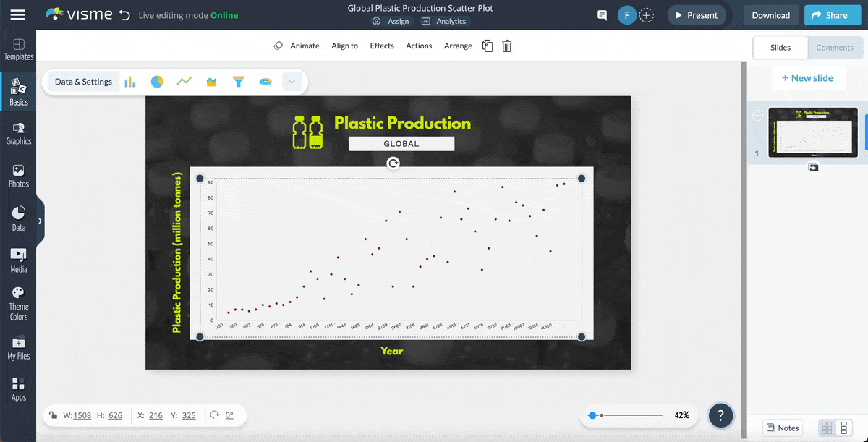Switch to grid view of slides
This screenshot has height=442, width=868.
(827, 428)
